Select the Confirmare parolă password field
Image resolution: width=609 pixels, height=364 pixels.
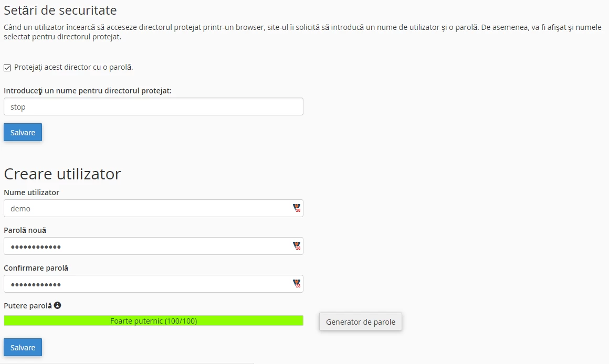(x=147, y=284)
